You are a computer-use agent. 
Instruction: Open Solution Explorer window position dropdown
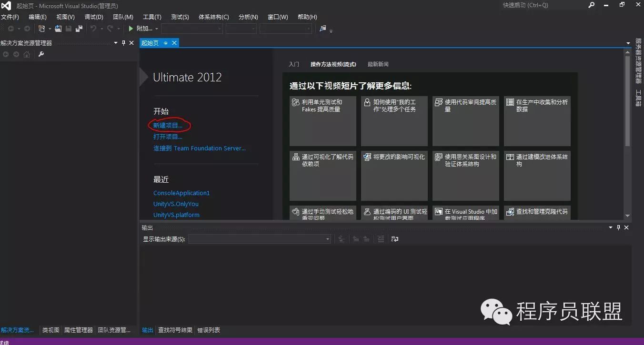point(116,43)
